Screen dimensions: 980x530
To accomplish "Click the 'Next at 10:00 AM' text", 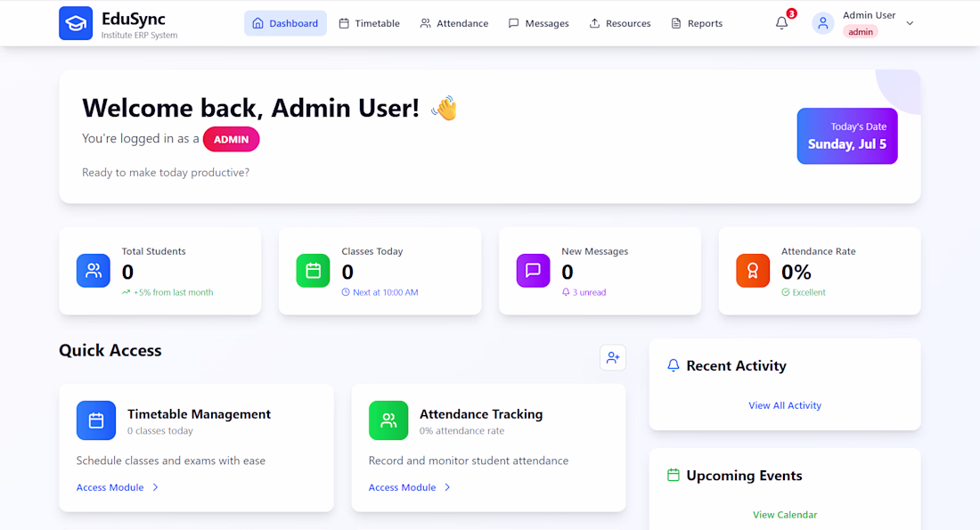I will 386,292.
